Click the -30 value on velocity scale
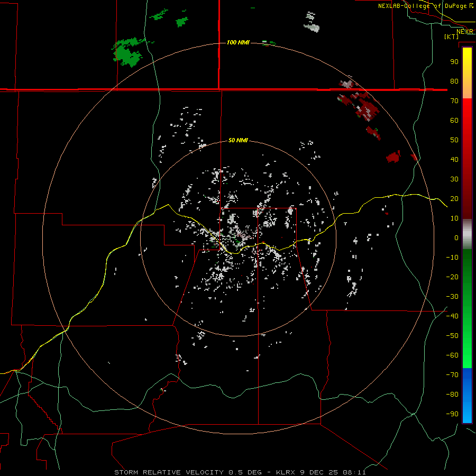 point(452,297)
